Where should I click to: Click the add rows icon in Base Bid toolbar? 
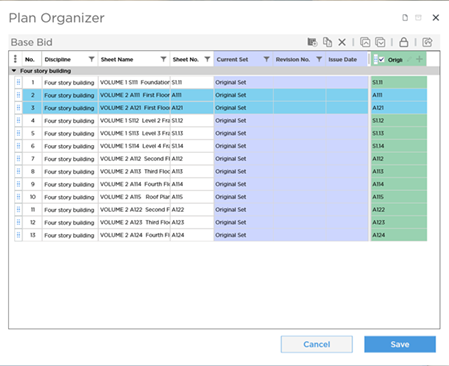click(312, 42)
